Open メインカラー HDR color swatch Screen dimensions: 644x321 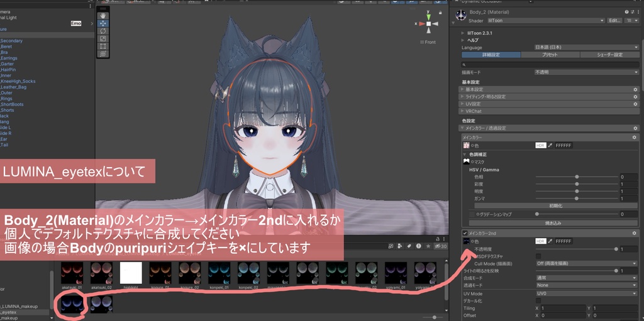coord(540,145)
